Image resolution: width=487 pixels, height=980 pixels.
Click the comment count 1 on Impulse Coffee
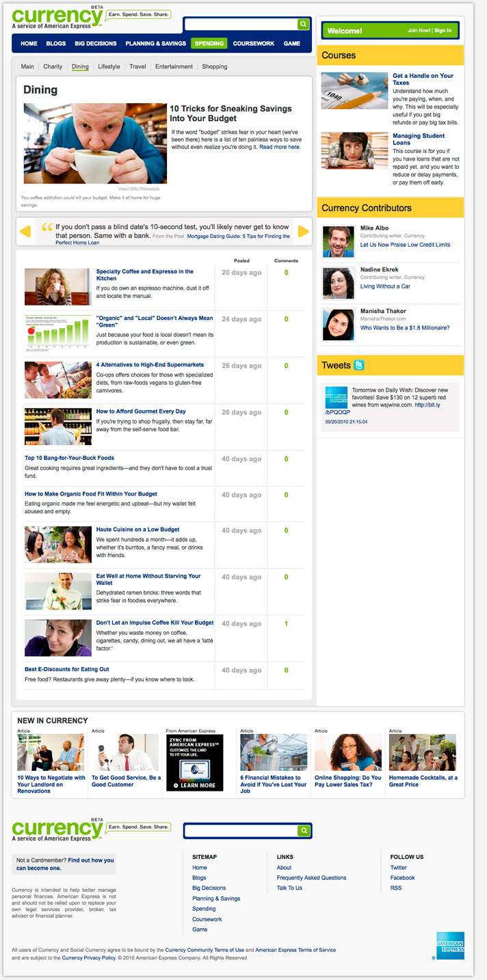pyautogui.click(x=286, y=623)
